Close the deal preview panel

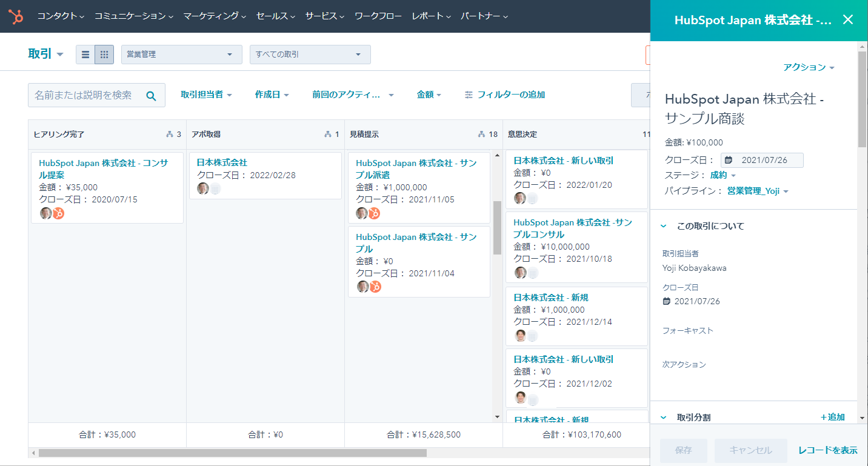[848, 19]
